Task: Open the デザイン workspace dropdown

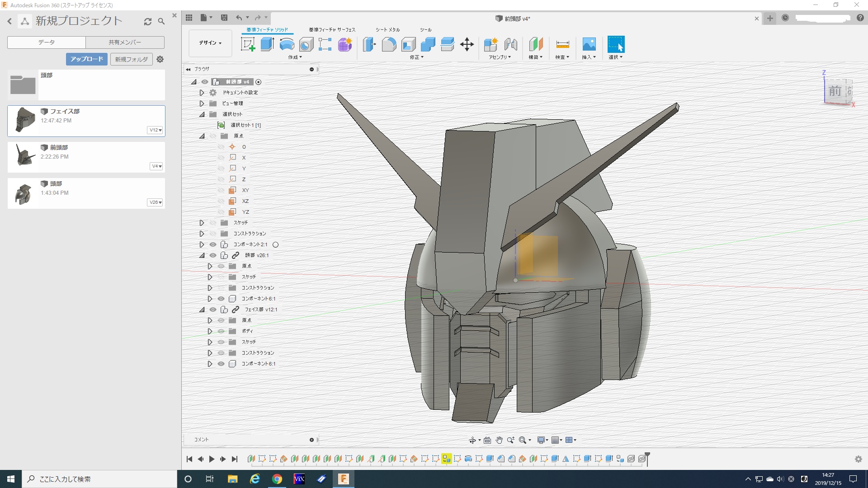Action: tap(210, 43)
